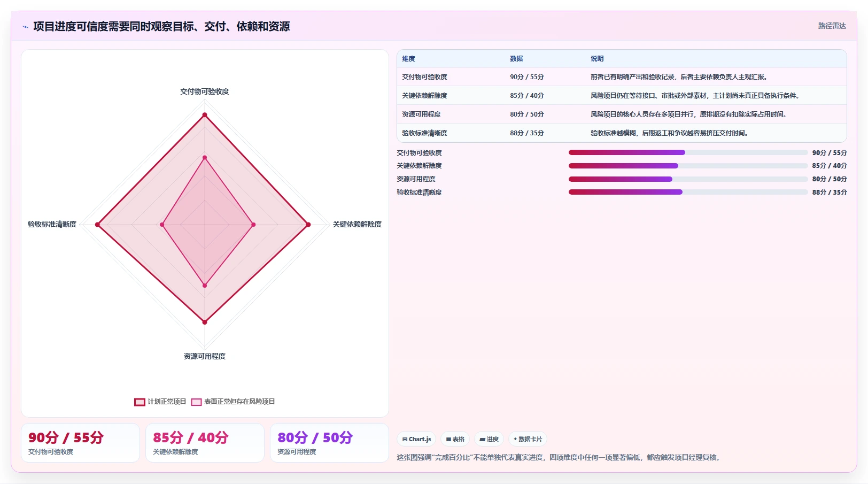This screenshot has height=484, width=868.
Task: Click the 交付物可验收度 table row cell
Action: [x=424, y=77]
